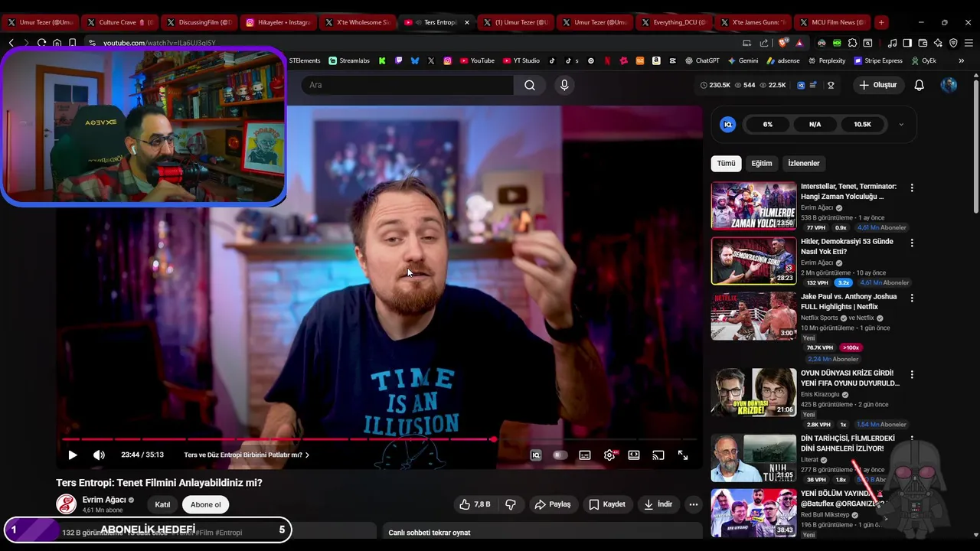Expand the vidIQ score panel chevron
The width and height of the screenshot is (980, 551).
tap(901, 124)
